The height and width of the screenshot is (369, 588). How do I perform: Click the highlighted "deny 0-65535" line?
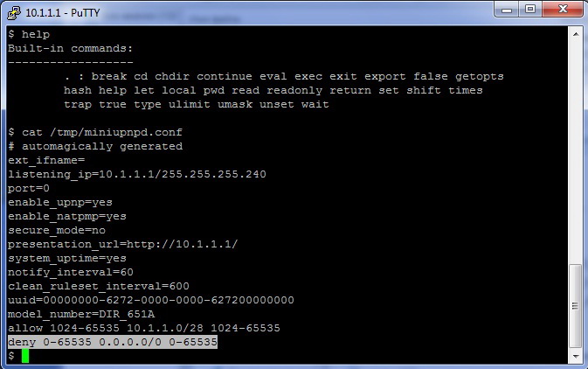112,342
